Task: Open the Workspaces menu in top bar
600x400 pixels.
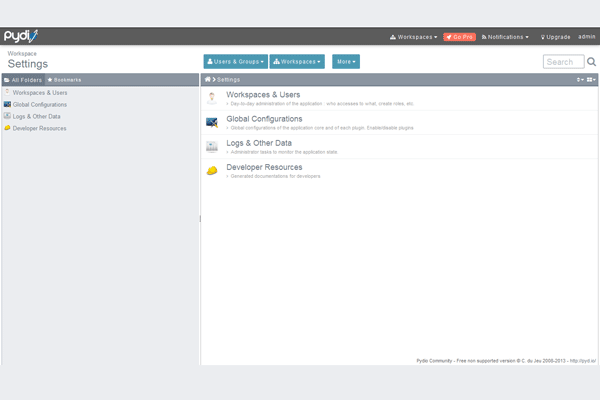Action: pyautogui.click(x=413, y=37)
